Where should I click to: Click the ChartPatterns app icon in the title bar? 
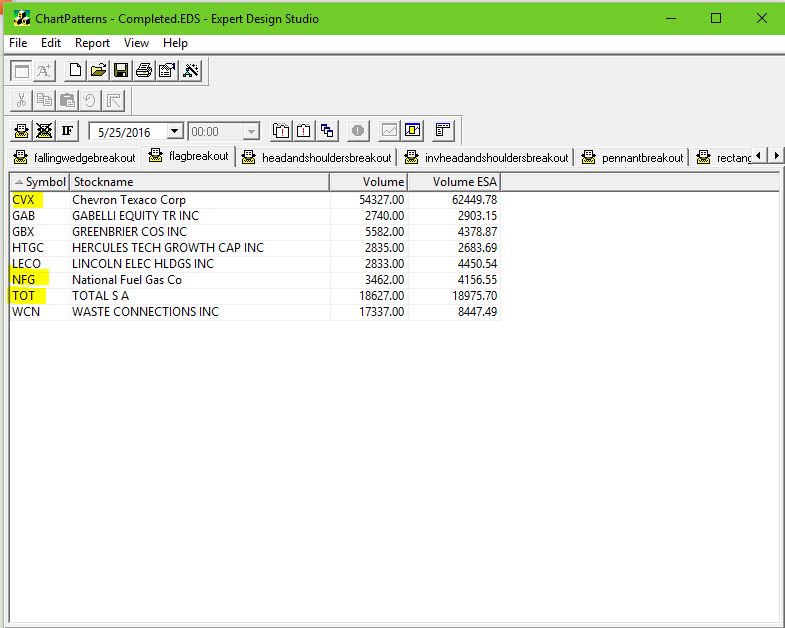[x=22, y=19]
